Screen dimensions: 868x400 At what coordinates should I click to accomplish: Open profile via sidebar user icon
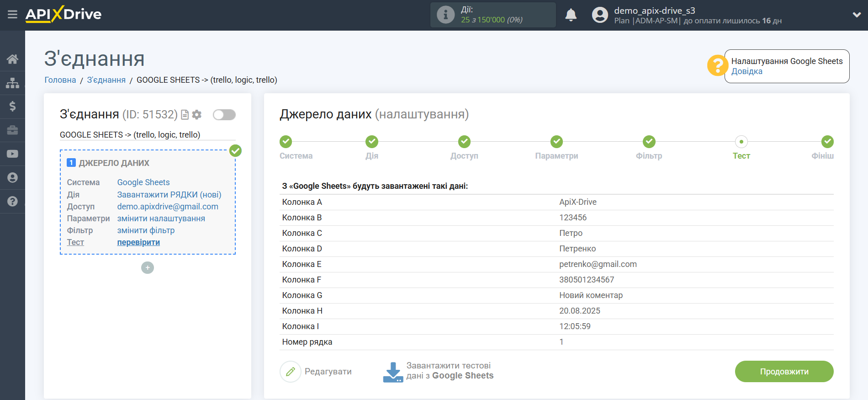pyautogui.click(x=12, y=178)
